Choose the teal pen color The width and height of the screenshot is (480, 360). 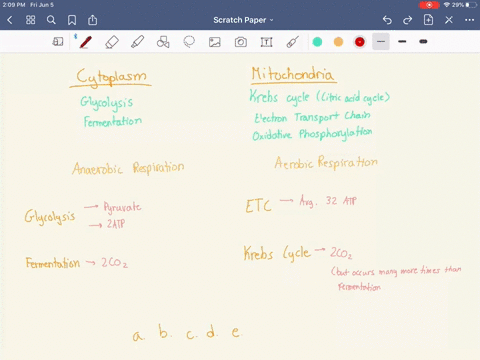(317, 42)
